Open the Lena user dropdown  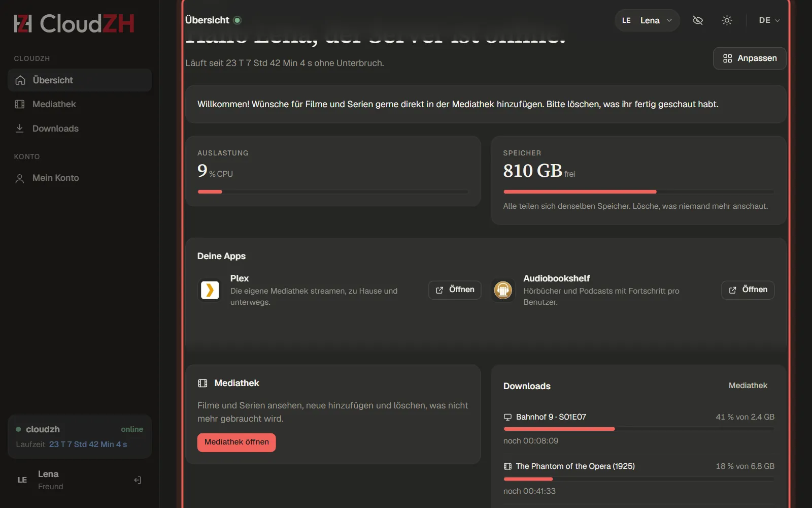[647, 20]
